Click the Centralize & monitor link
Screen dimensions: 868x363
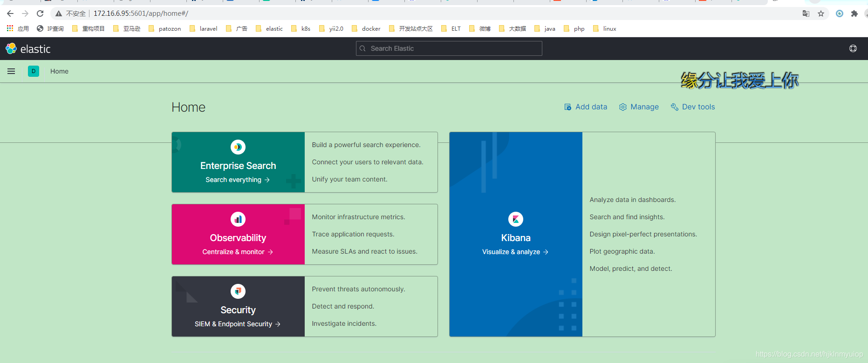pyautogui.click(x=238, y=252)
